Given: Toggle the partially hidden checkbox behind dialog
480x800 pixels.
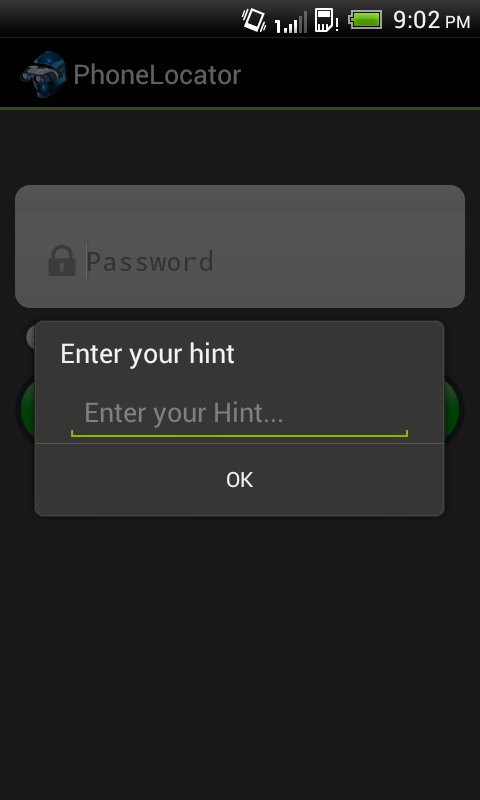Looking at the screenshot, I should click(x=30, y=336).
